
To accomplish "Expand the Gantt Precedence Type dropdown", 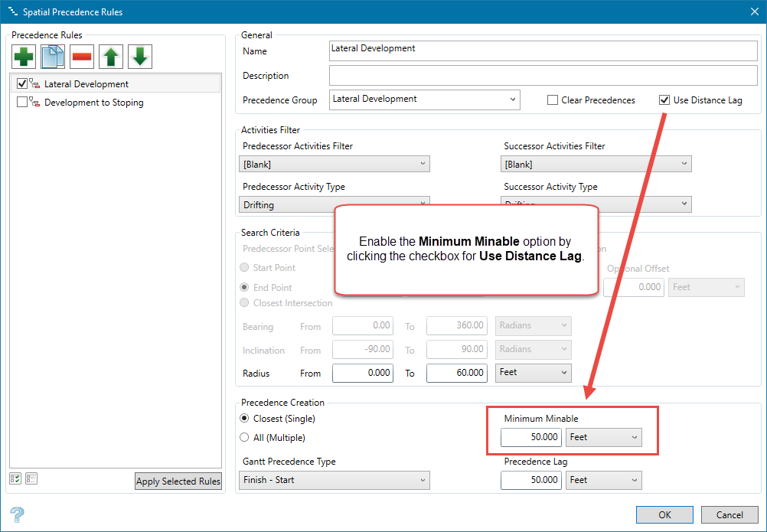I will click(335, 480).
